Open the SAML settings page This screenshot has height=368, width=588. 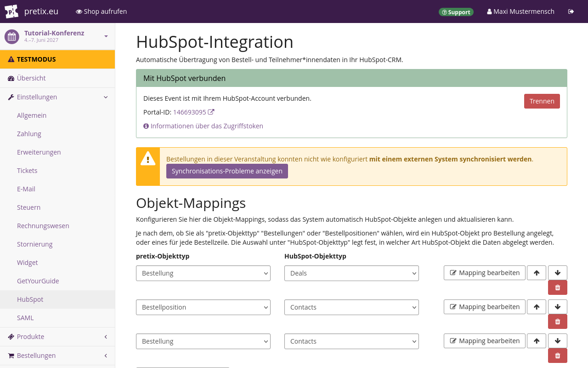point(57,318)
